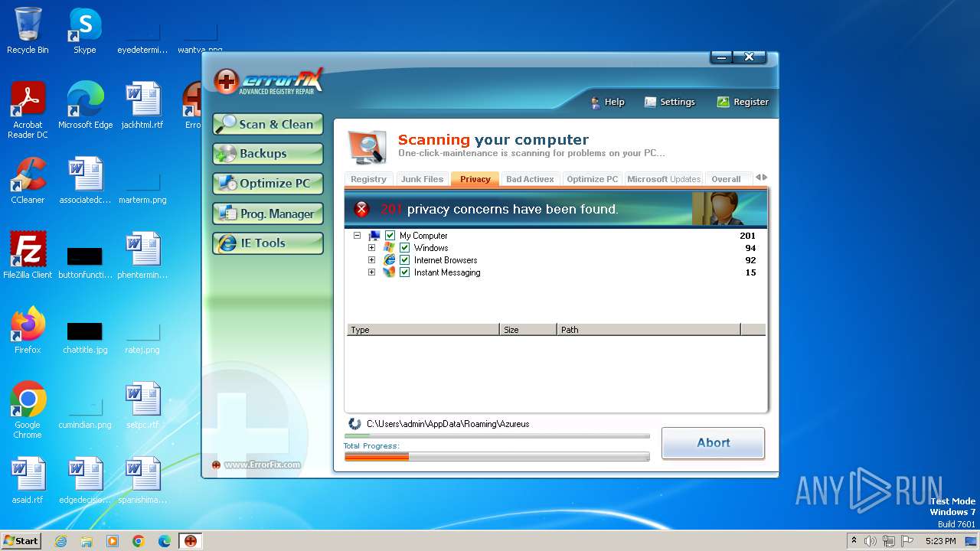Click Register in the header
This screenshot has width=980, height=551.
click(x=743, y=102)
